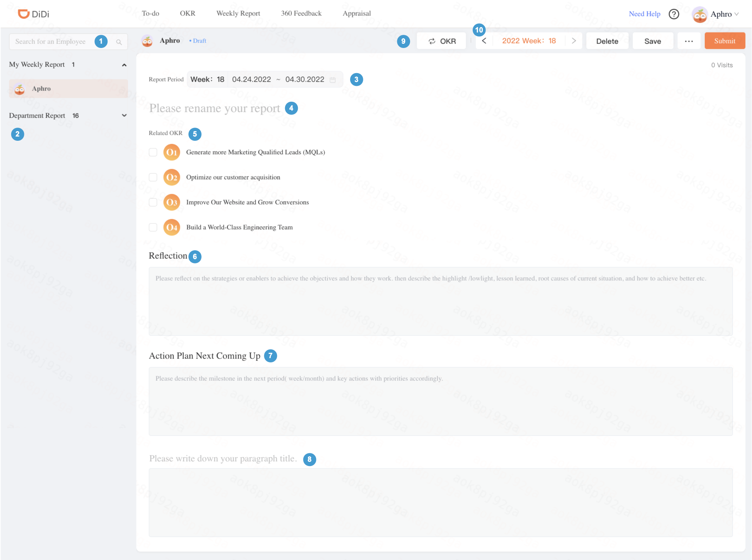Click the O2 objective badge
The image size is (752, 560).
(172, 178)
